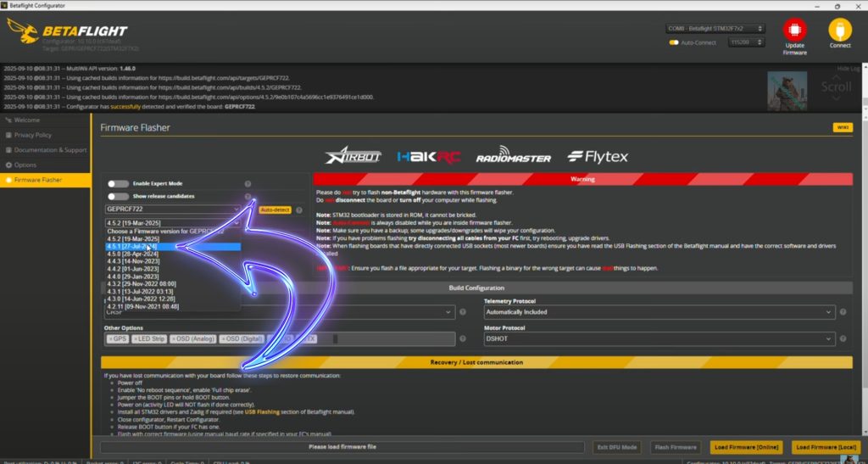Viewport: 868px width, 464px height.
Task: Click the Connect USB icon
Action: coord(839,31)
